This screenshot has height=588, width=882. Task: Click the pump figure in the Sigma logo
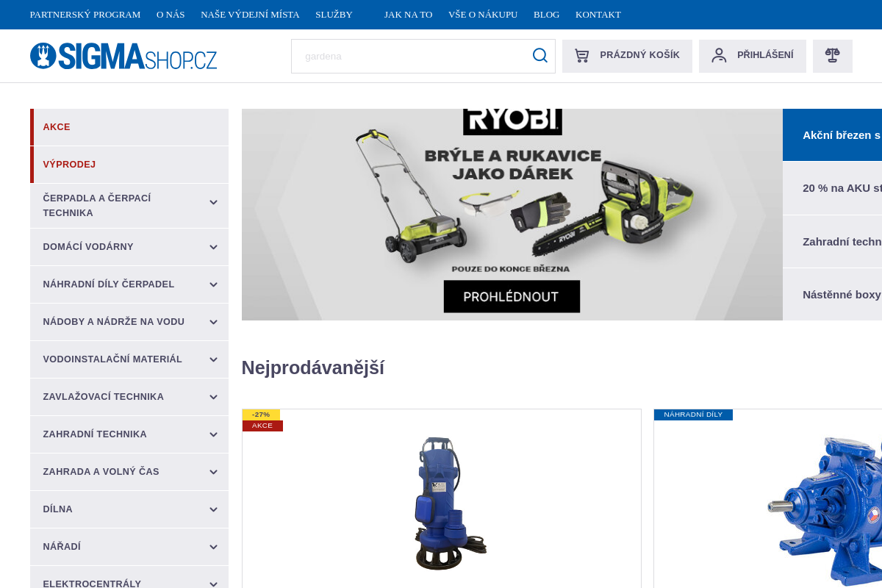[42, 56]
